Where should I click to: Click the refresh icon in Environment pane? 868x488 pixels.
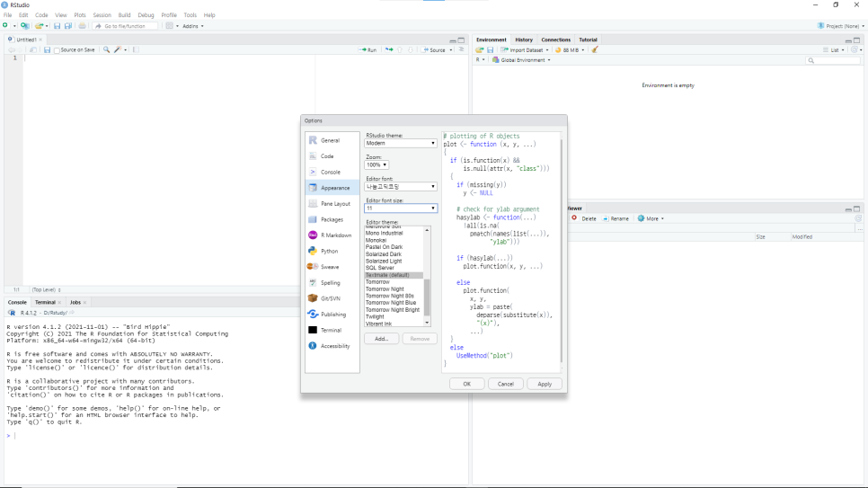tap(855, 49)
